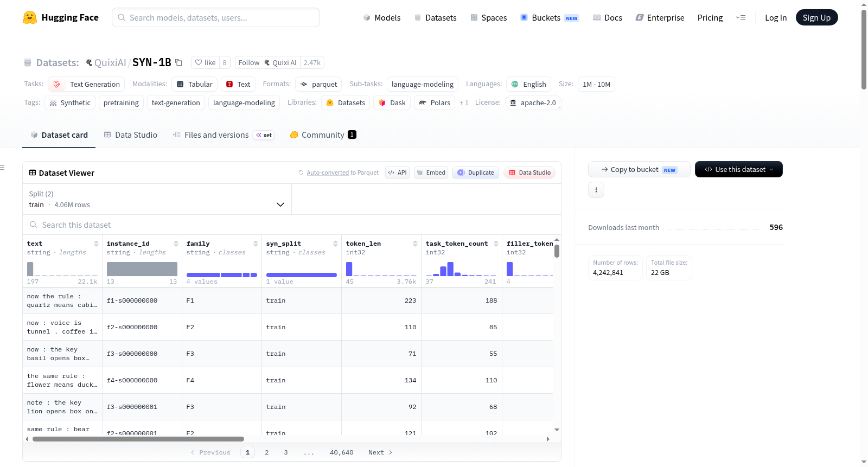This screenshot has width=868, height=467.
Task: Go to Spaces in top navigation
Action: click(x=489, y=17)
